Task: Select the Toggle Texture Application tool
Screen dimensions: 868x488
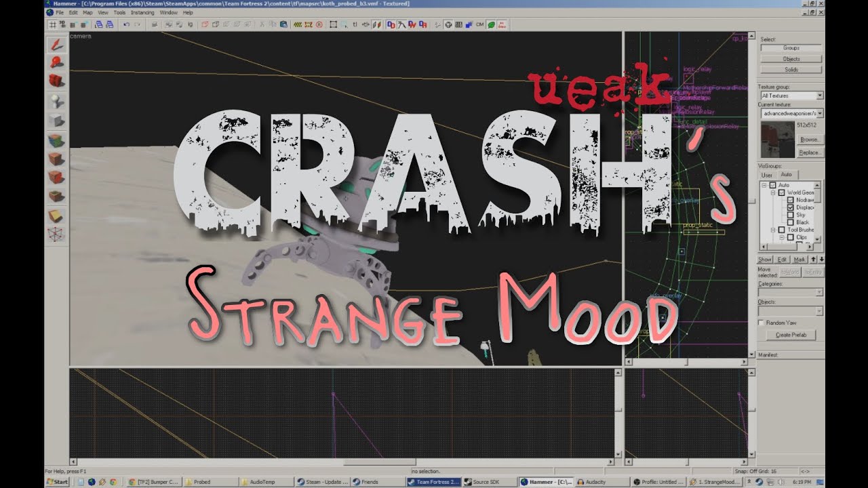Action: tap(56, 141)
